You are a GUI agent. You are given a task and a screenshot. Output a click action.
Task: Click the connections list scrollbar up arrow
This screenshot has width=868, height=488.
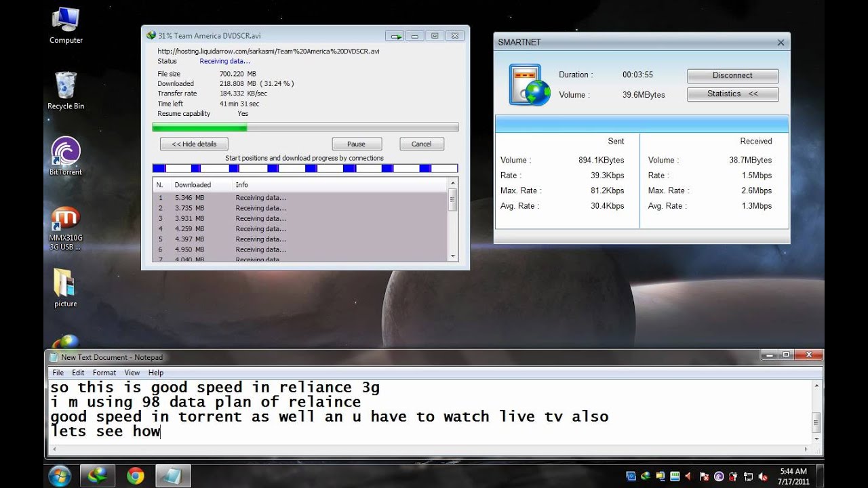click(x=453, y=183)
